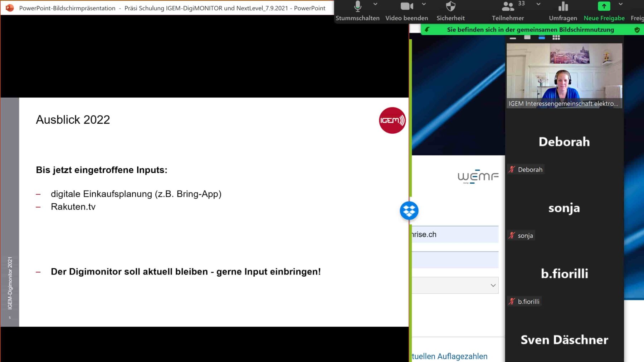The image size is (644, 362).
Task: Switch to gallery grid view of video panel
Action: [x=556, y=38]
